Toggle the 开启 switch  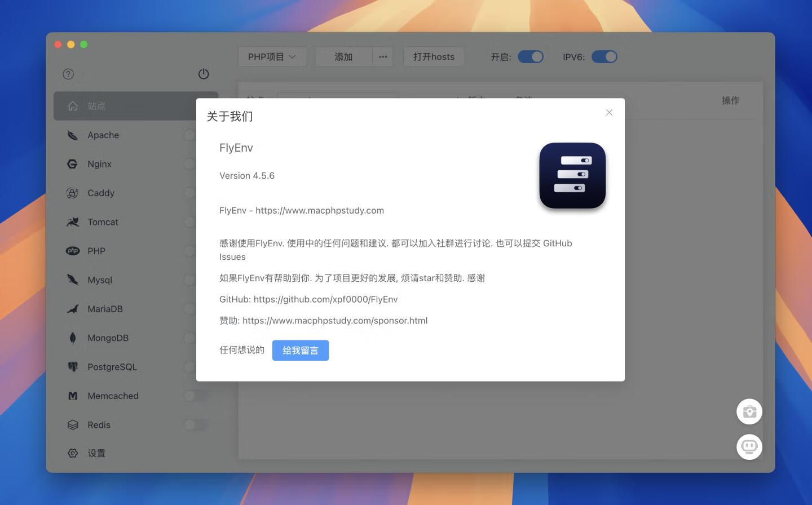pos(531,57)
